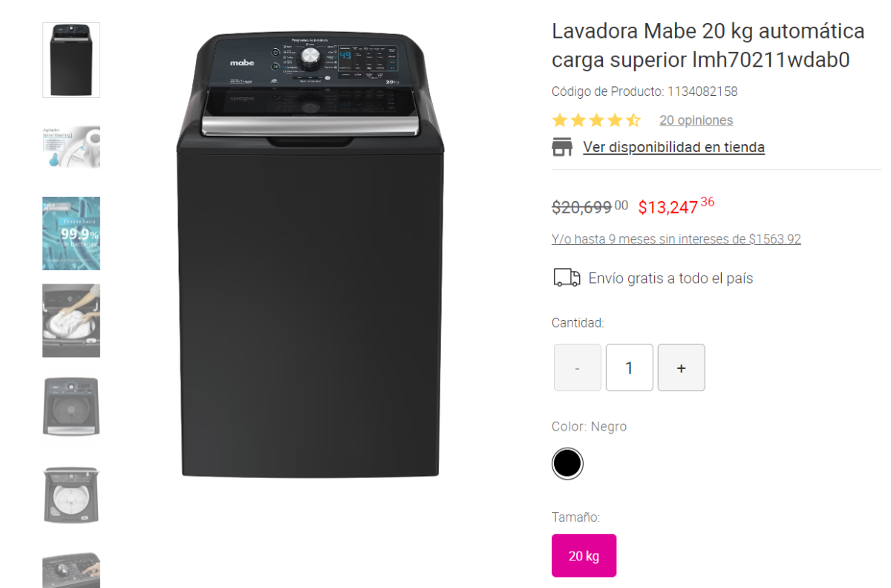
Task: Click the free shipping truck icon
Action: pos(567,278)
